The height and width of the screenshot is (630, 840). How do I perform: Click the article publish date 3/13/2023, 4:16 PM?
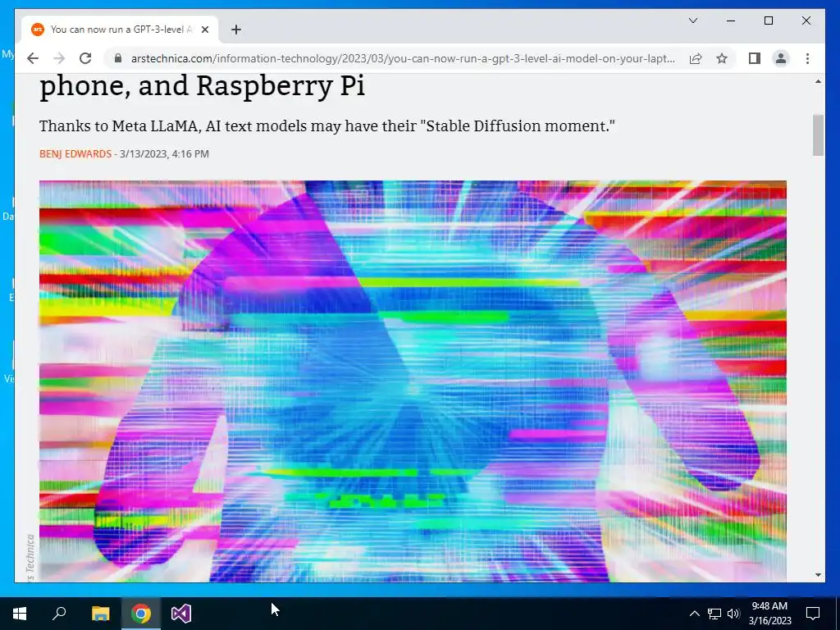click(x=164, y=153)
